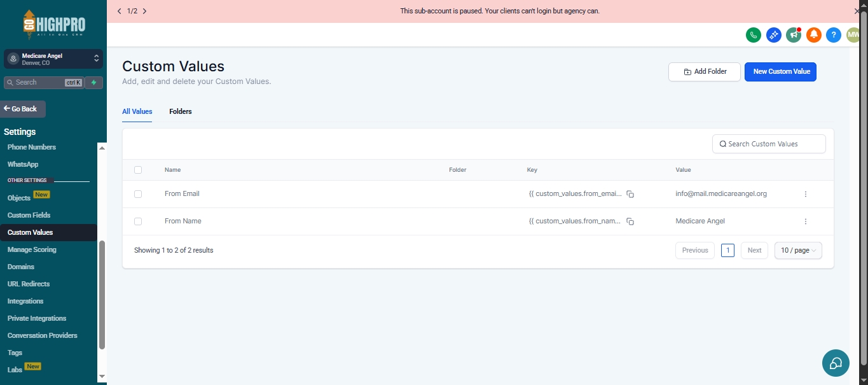Viewport: 868px width, 385px height.
Task: Click sidebar scroll down arrow
Action: [102, 376]
